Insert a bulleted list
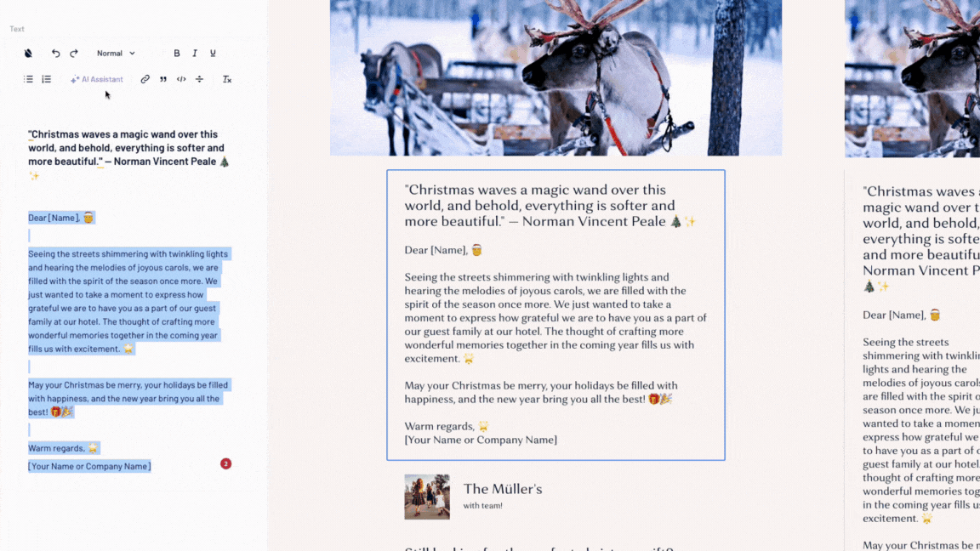 [28, 79]
